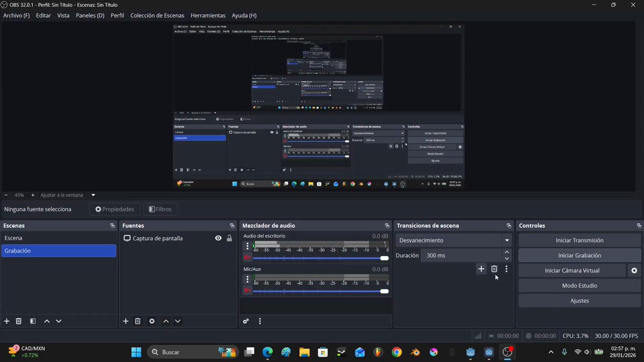Unmute Audio del escritorio speaker icon
Screen dimensions: 644x362
[x=247, y=258]
